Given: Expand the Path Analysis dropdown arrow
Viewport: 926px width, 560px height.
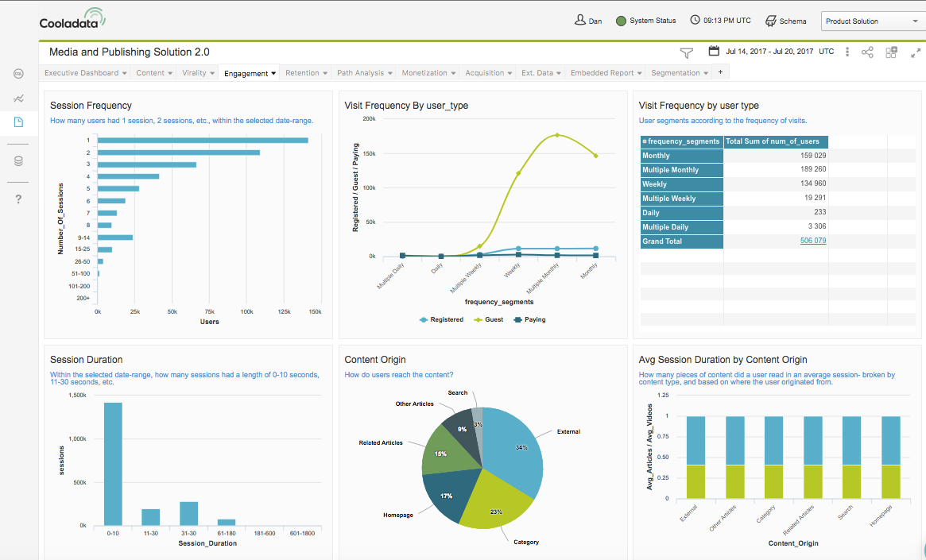Looking at the screenshot, I should (389, 73).
